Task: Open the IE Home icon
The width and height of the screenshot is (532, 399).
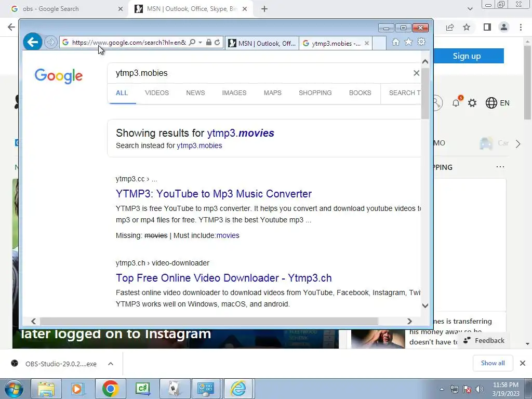Action: (x=395, y=42)
